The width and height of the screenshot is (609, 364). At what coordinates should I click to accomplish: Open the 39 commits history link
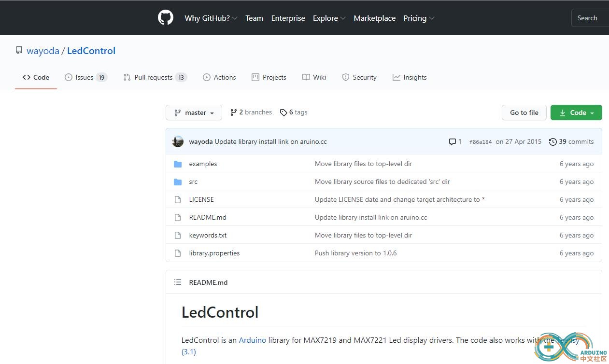572,142
